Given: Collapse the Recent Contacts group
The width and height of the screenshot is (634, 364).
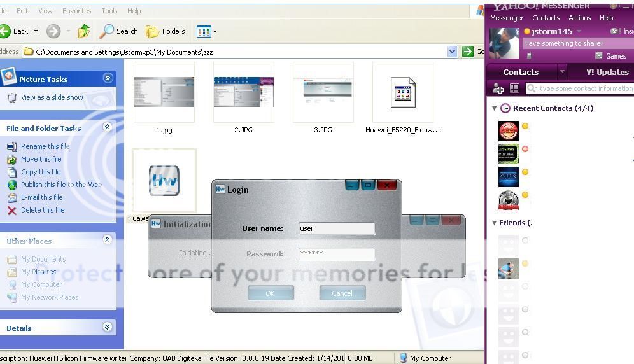Looking at the screenshot, I should [x=495, y=109].
